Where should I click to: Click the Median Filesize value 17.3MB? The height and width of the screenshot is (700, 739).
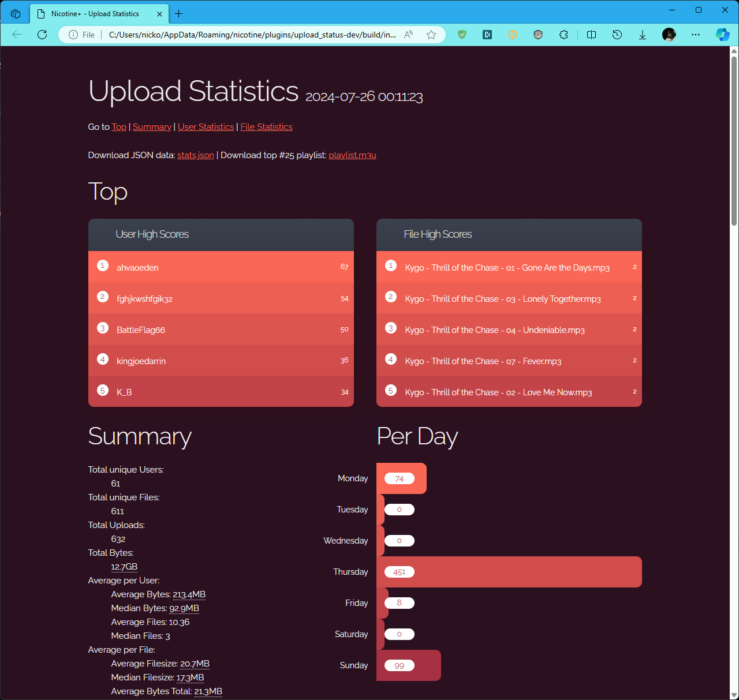click(x=190, y=677)
